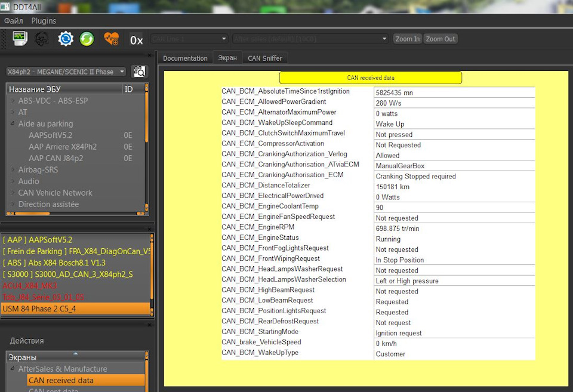573x392 pixels.
Task: Select AAP CAN J84p2 tree item
Action: (56, 158)
